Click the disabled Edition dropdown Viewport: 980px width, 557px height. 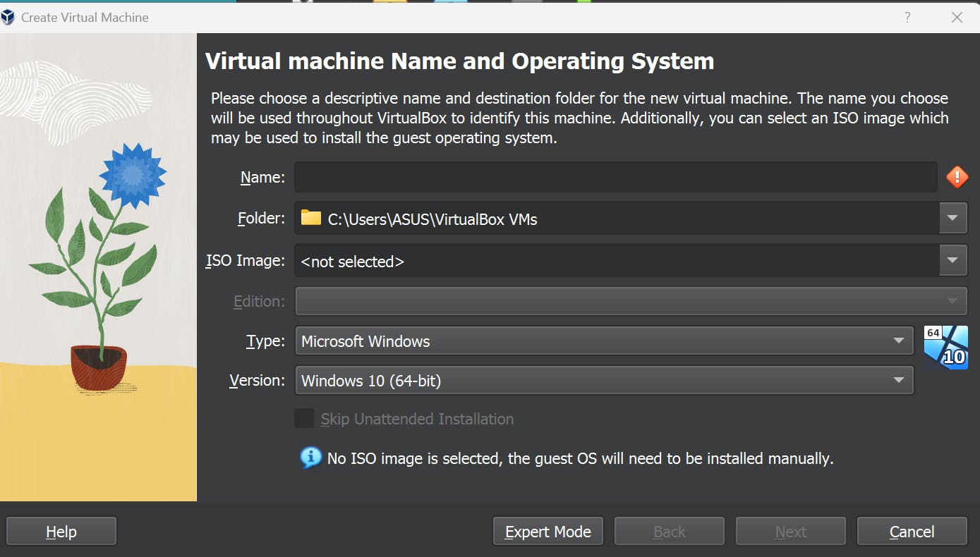(x=631, y=301)
